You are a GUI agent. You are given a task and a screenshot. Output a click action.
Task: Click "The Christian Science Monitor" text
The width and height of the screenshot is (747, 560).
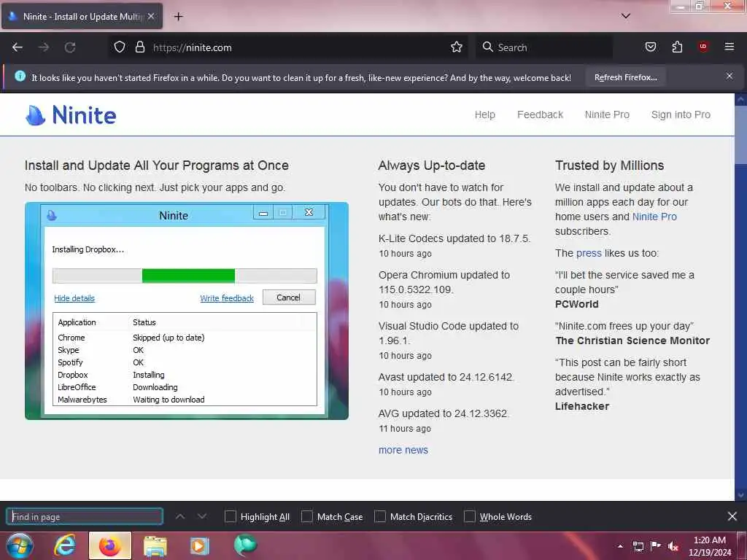632,341
